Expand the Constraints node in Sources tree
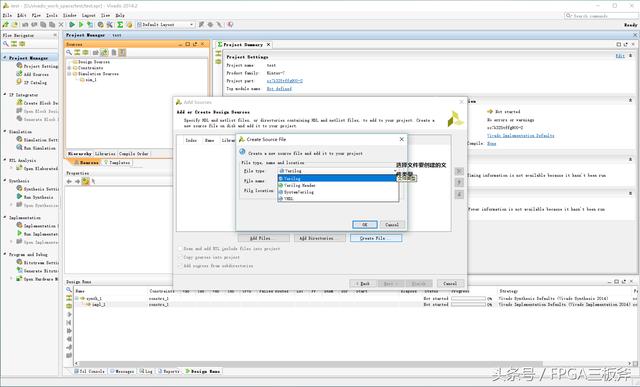Screen dimensions: 640x387 (x=69, y=68)
